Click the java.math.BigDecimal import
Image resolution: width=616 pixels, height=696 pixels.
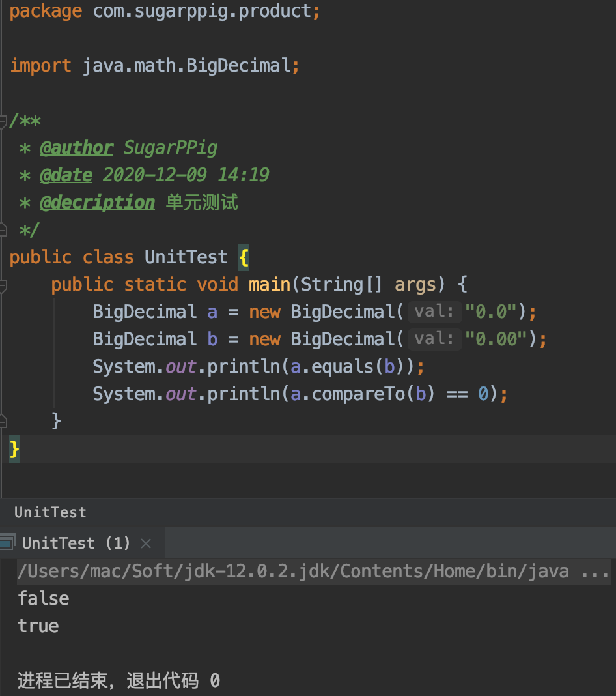coord(186,66)
